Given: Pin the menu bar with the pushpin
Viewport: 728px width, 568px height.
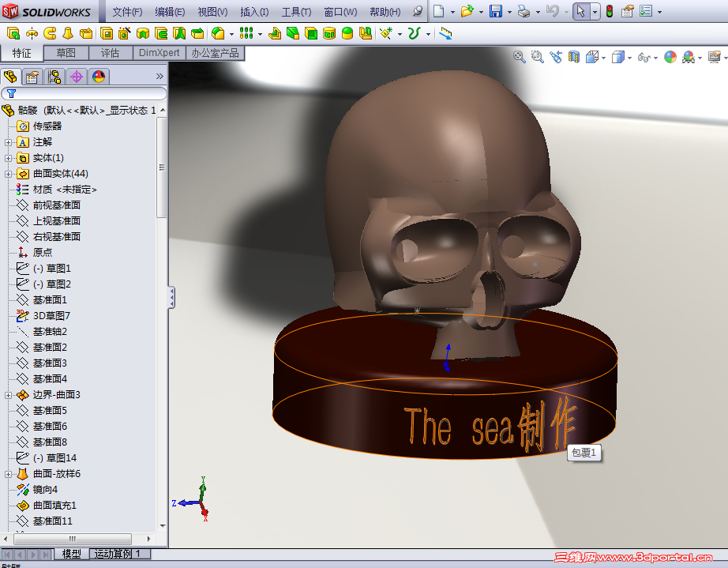Looking at the screenshot, I should tap(418, 11).
